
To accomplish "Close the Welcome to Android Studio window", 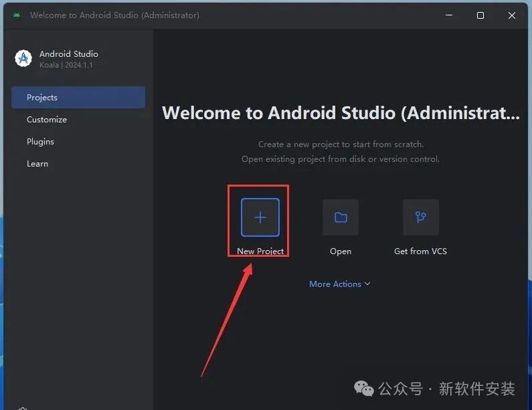I will (512, 15).
